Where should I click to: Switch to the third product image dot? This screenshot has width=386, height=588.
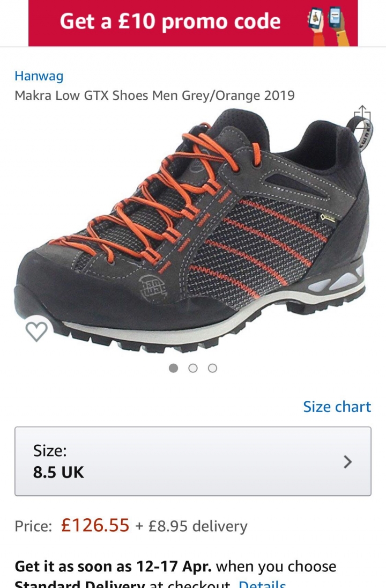click(x=212, y=368)
